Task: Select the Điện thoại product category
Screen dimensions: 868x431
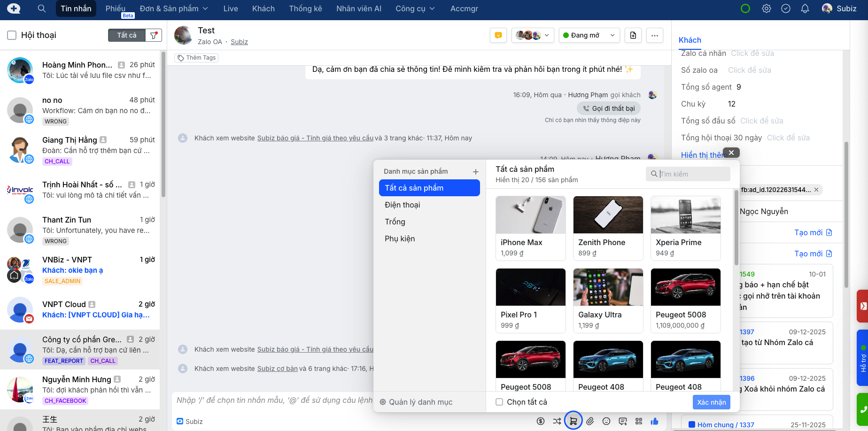Action: (402, 205)
